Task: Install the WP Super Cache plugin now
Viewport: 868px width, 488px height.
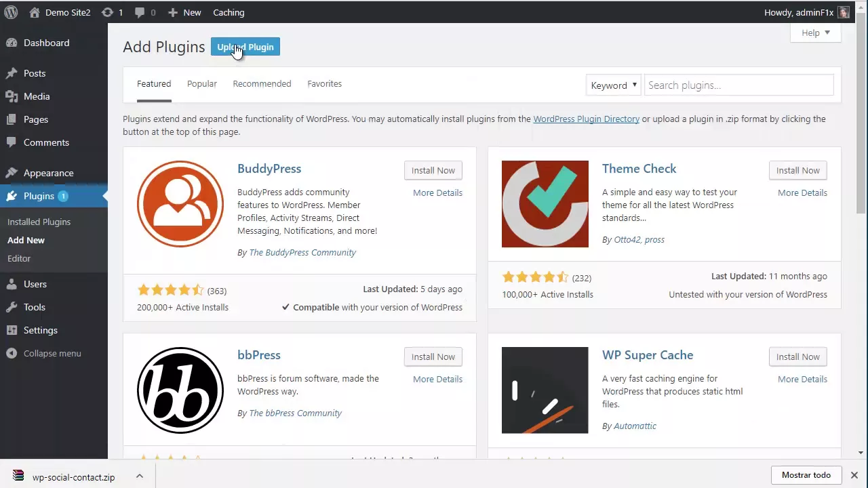Action: tap(798, 357)
